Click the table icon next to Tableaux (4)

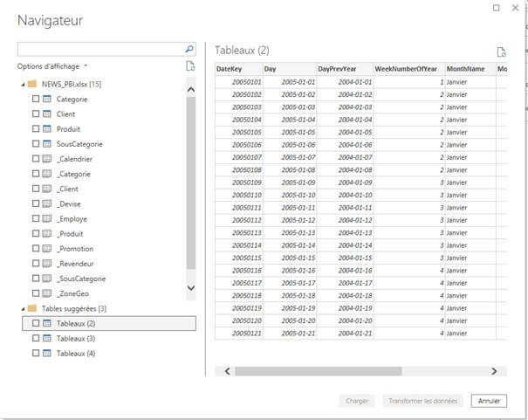pyautogui.click(x=47, y=353)
